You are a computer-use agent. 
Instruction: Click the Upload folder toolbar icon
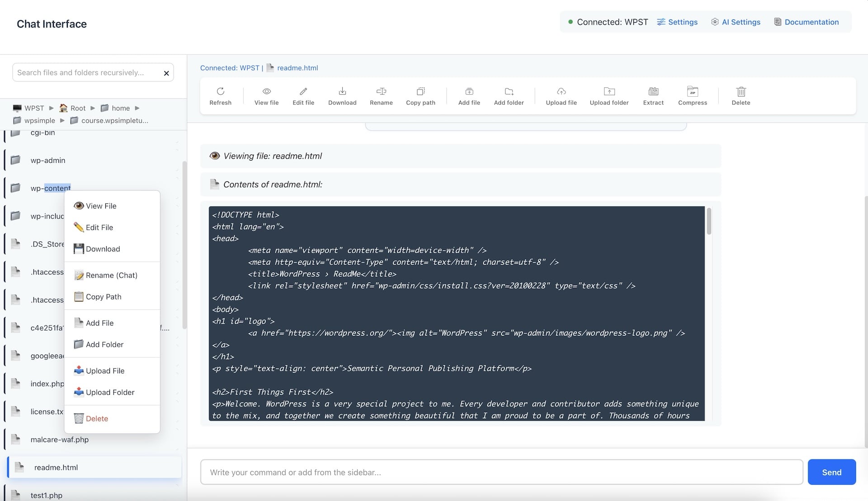[x=609, y=91]
